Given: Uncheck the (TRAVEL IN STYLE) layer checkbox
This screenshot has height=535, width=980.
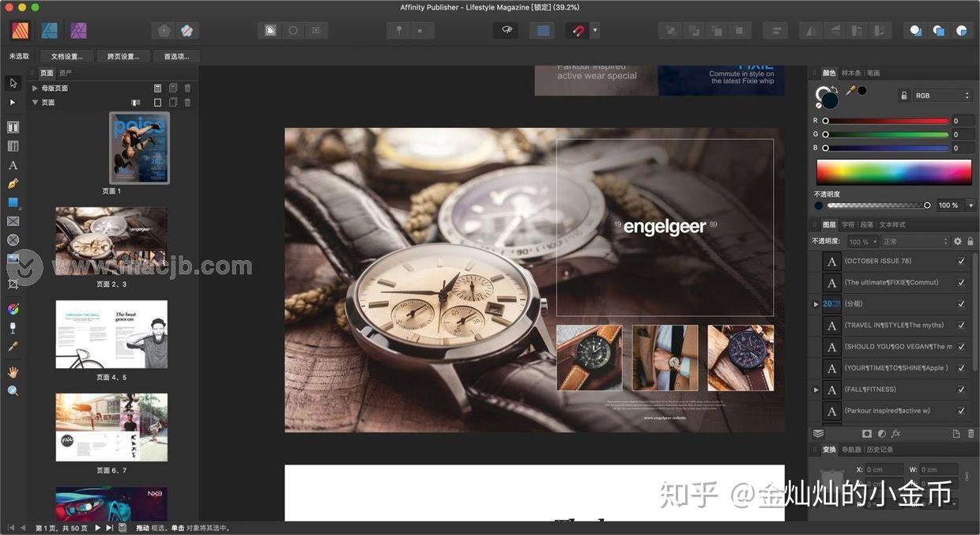Looking at the screenshot, I should click(961, 325).
